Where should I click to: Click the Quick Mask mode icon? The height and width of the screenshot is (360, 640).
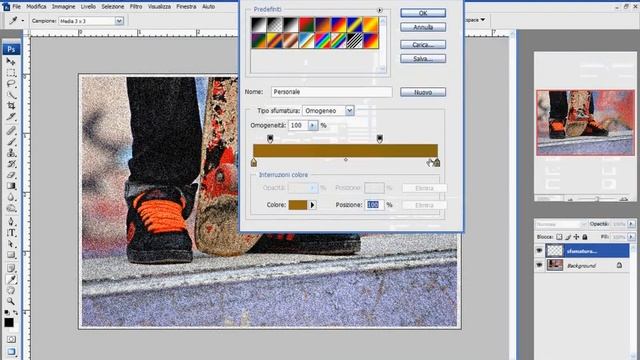11,339
